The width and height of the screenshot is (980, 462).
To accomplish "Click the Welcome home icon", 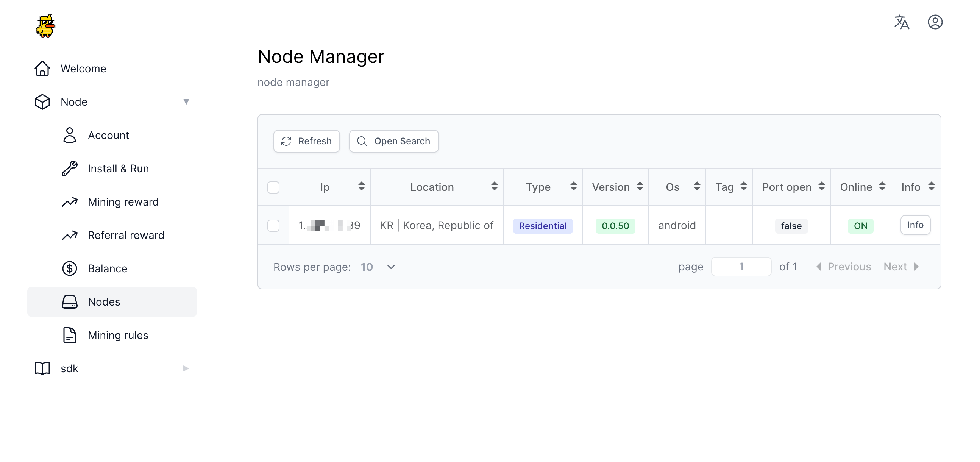I will 42,69.
